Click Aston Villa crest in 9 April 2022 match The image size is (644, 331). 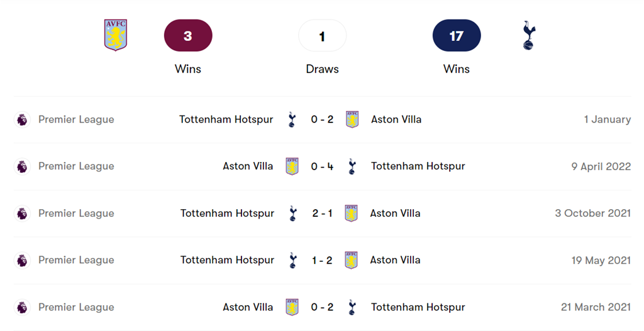point(292,166)
